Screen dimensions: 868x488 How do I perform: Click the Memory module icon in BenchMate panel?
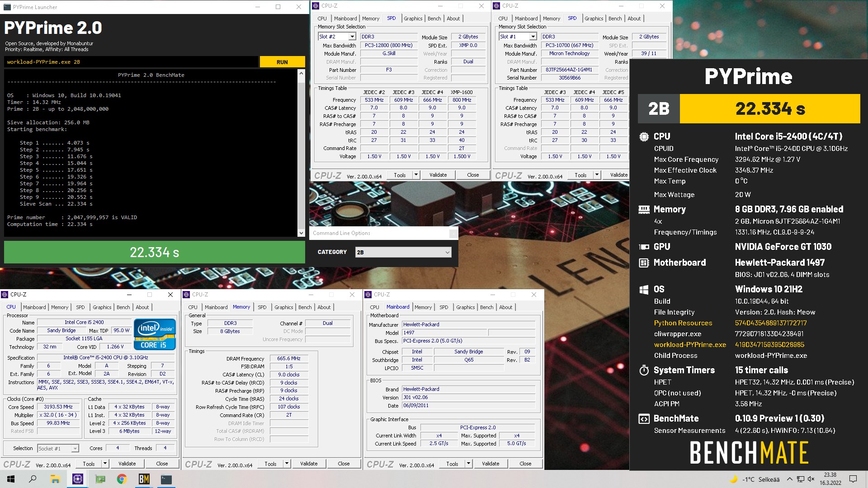[x=644, y=209]
